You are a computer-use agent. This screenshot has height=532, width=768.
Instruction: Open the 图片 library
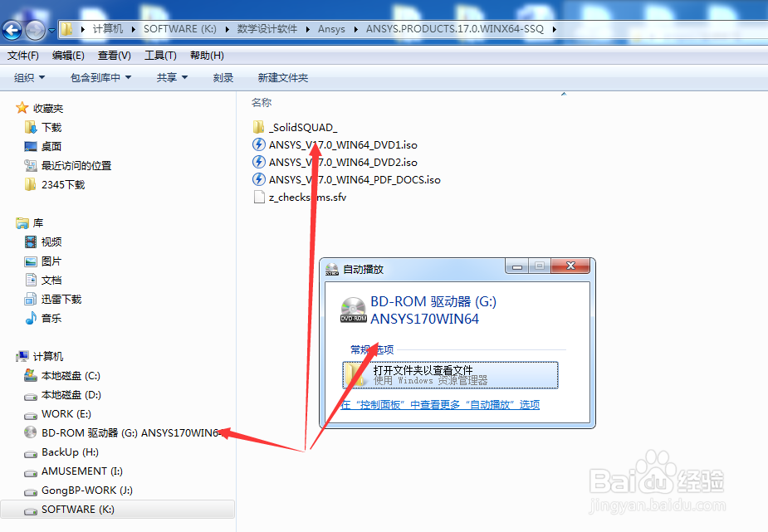point(51,261)
